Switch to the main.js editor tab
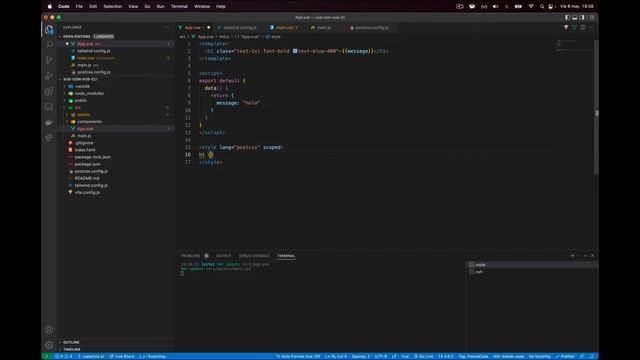The height and width of the screenshot is (360, 640). click(x=324, y=27)
